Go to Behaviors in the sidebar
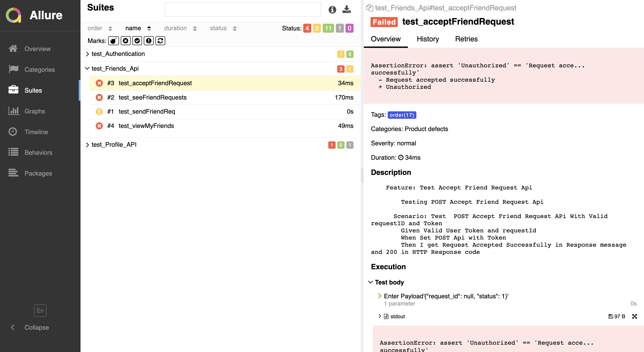The image size is (644, 352). tap(40, 153)
